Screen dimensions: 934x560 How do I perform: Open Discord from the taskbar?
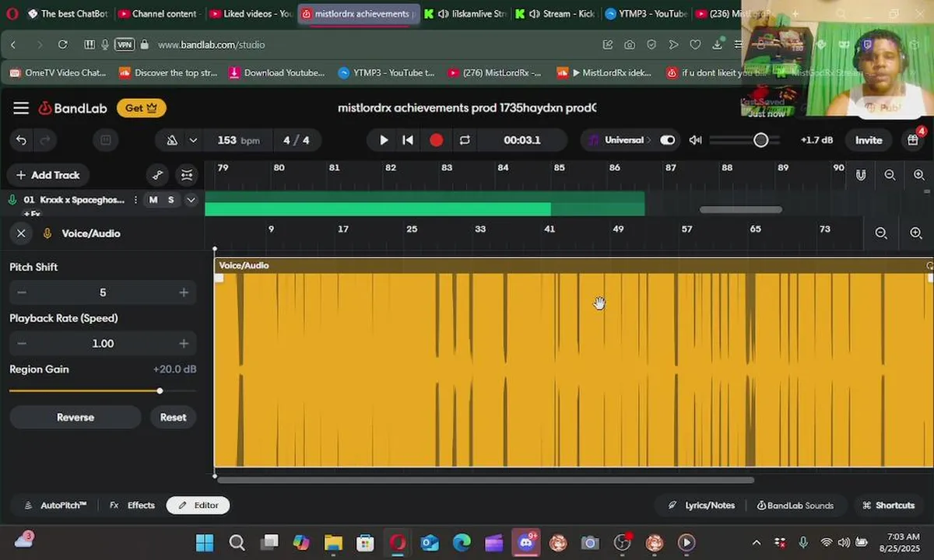click(526, 542)
